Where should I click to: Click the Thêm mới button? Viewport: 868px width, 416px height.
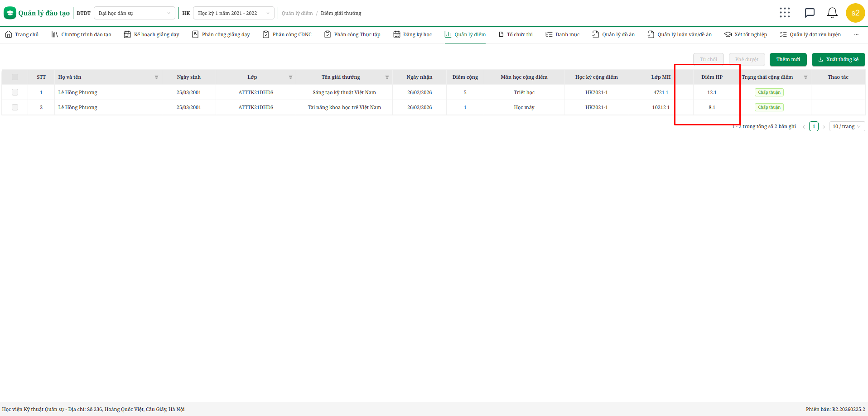(x=788, y=60)
